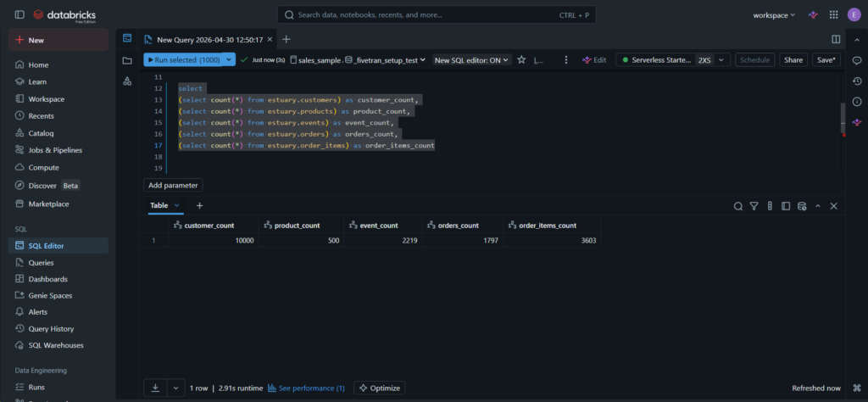Open the keyboard shortcuts icon at bottom right
The width and height of the screenshot is (868, 402).
coord(857,388)
